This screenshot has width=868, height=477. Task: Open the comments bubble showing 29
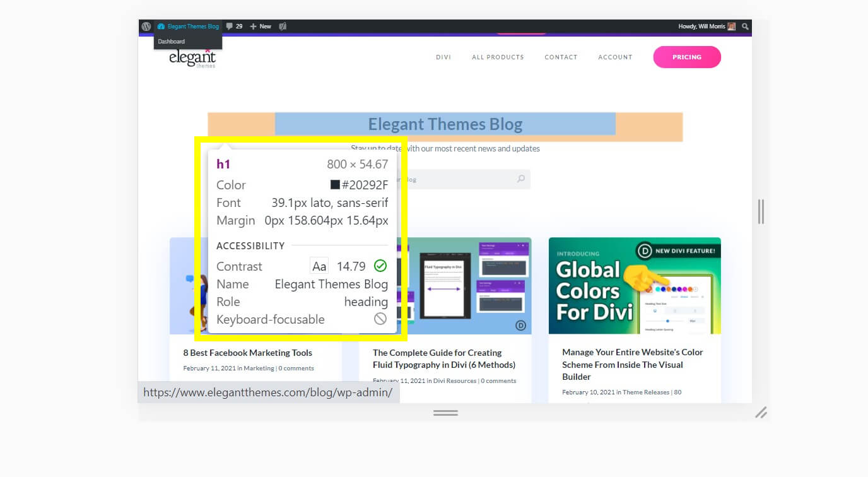coord(234,26)
